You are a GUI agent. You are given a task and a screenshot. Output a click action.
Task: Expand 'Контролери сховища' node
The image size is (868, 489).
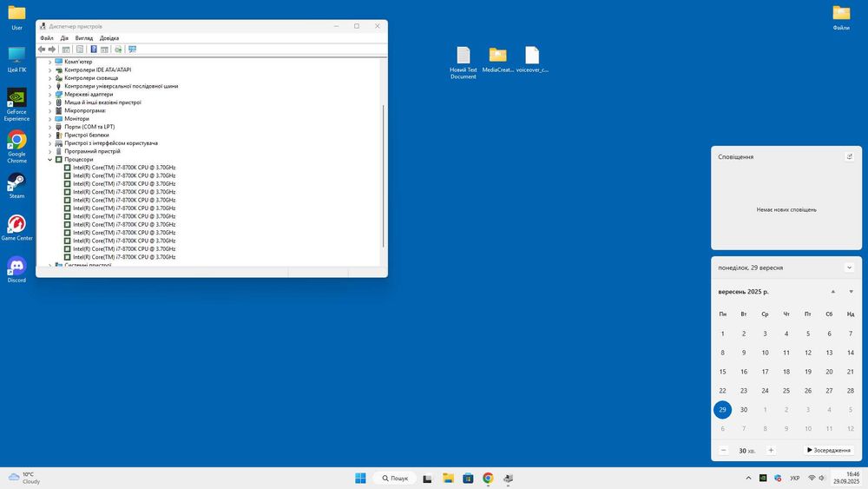[x=49, y=78]
